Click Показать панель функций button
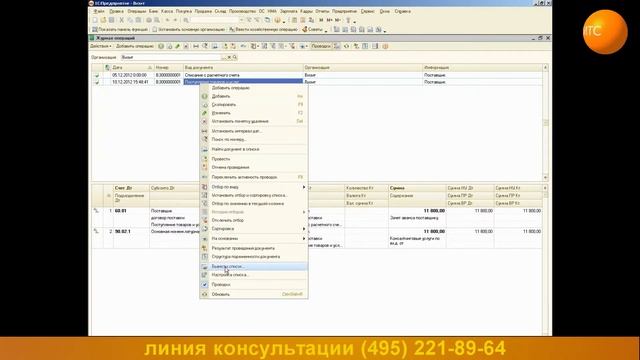This screenshot has height=360, width=640. (120, 29)
